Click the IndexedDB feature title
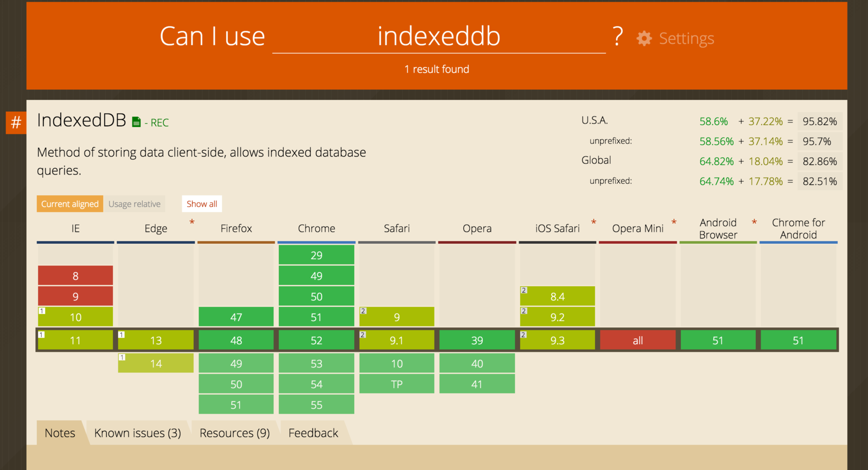 click(81, 120)
